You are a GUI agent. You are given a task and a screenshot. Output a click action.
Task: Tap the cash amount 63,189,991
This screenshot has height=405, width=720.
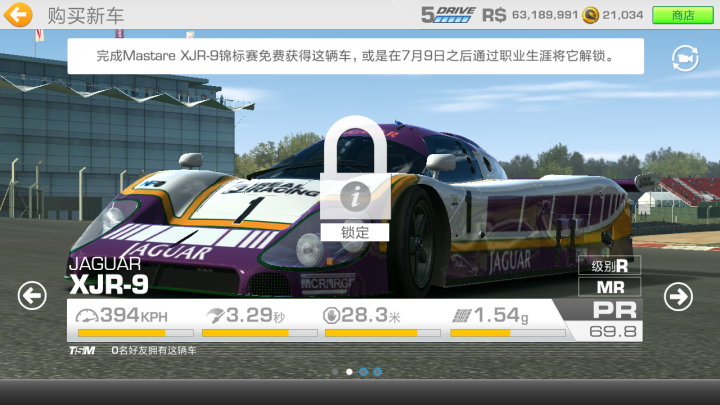[x=545, y=15]
